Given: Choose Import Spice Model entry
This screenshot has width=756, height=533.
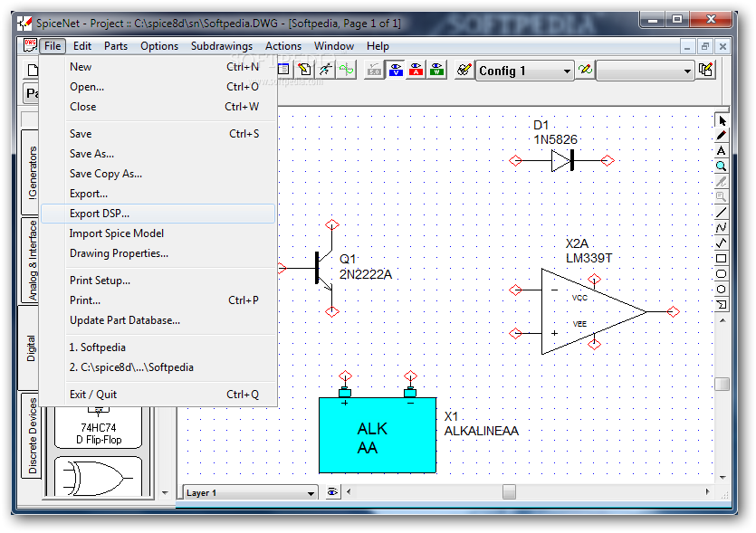Looking at the screenshot, I should [158, 233].
